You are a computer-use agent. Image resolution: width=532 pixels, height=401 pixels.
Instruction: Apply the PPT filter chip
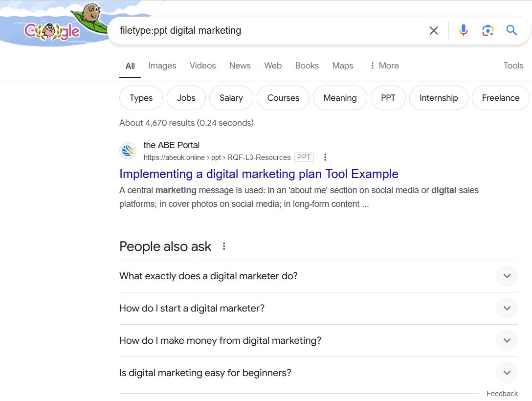click(x=388, y=98)
